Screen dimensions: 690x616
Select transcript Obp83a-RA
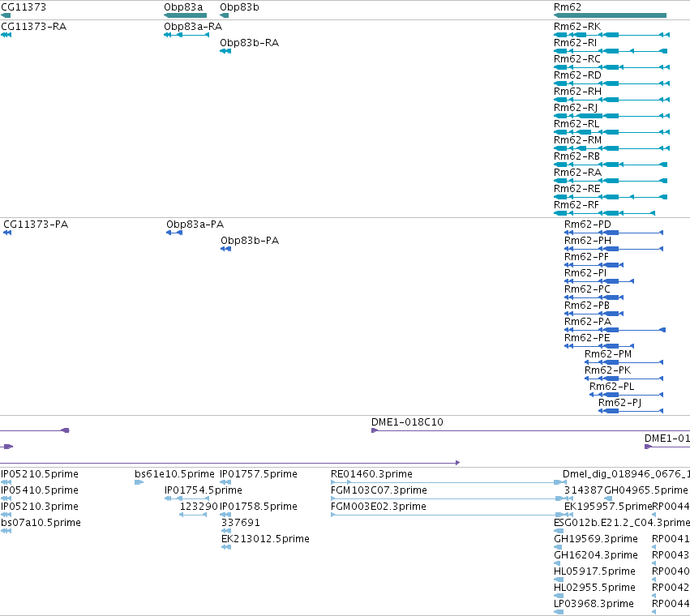[193, 27]
